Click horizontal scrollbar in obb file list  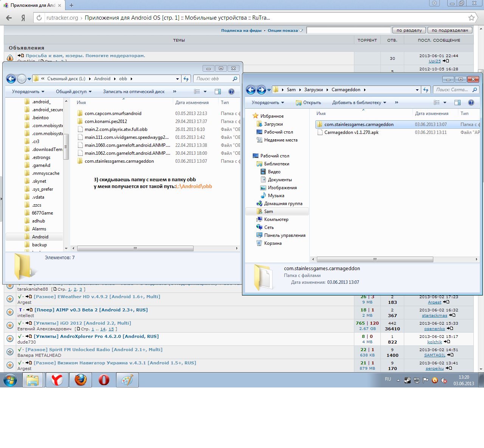pos(135,249)
